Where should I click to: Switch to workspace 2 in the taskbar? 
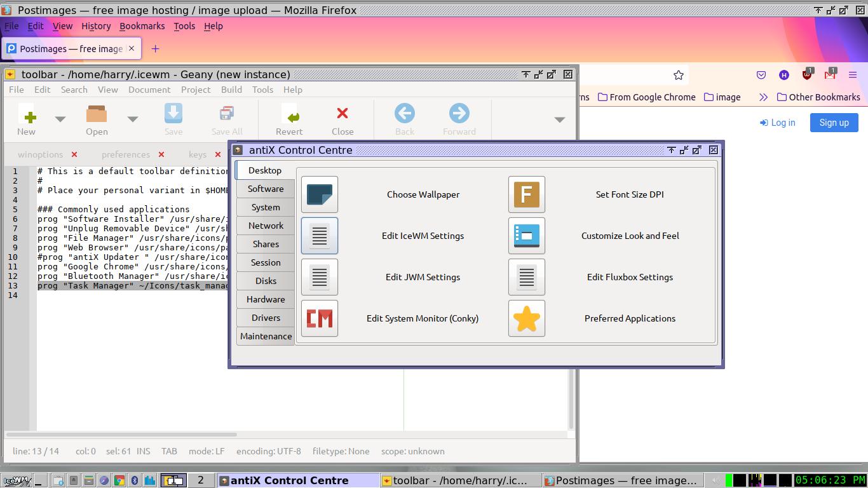click(x=201, y=480)
